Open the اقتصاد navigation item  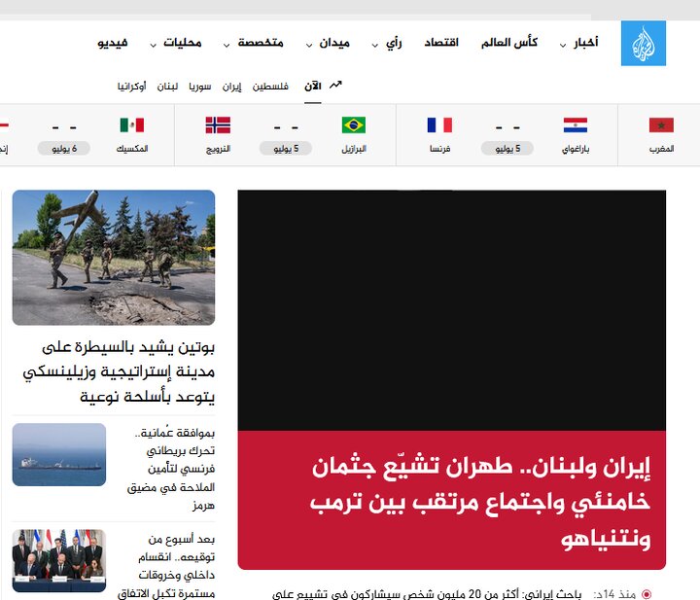click(x=441, y=43)
